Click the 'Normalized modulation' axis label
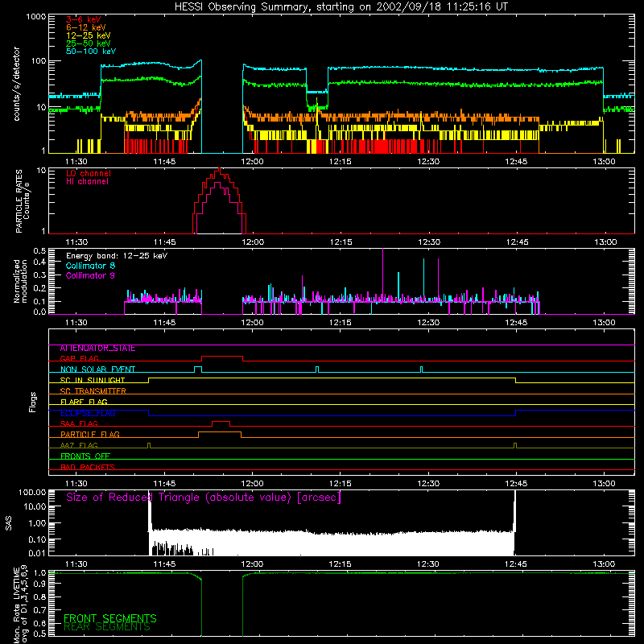The width and height of the screenshot is (644, 644). point(20,281)
